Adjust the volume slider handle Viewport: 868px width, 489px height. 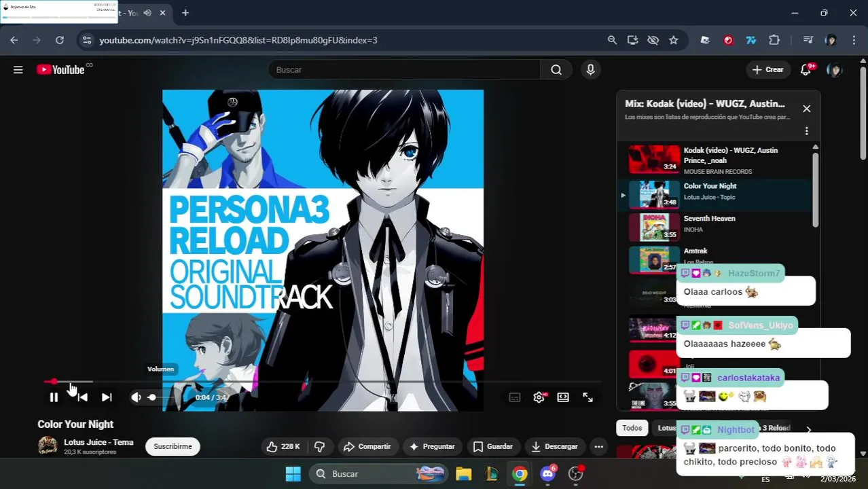(151, 397)
